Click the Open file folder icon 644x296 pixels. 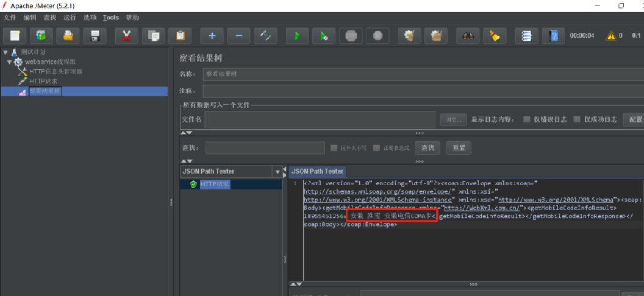[x=68, y=36]
